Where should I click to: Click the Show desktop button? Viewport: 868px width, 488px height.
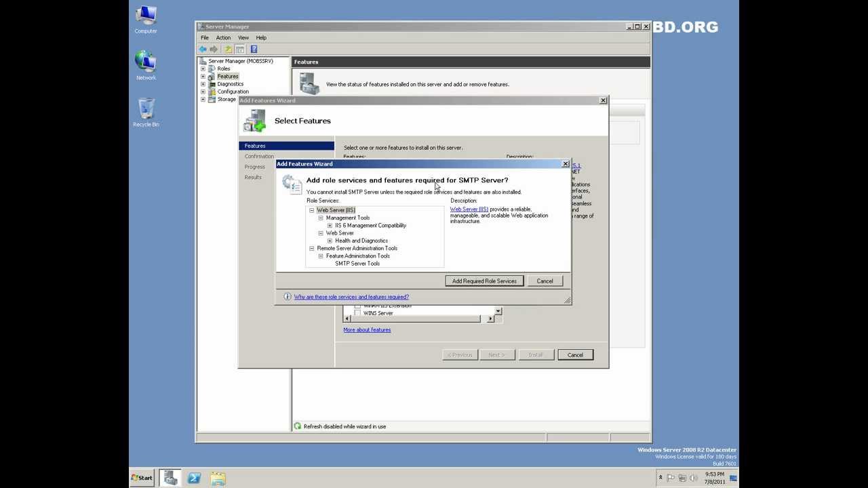click(x=734, y=478)
